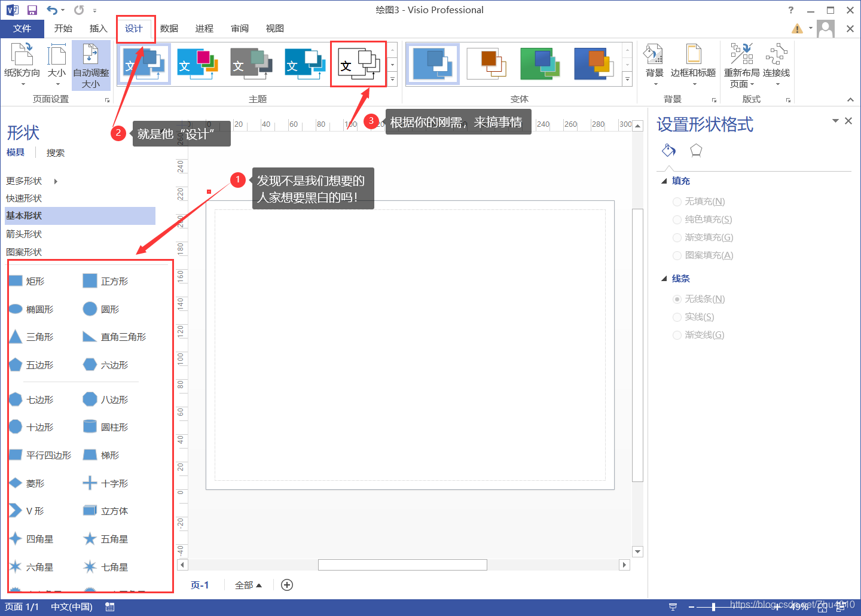Open page size (大小) tool
The width and height of the screenshot is (861, 616).
tap(57, 65)
